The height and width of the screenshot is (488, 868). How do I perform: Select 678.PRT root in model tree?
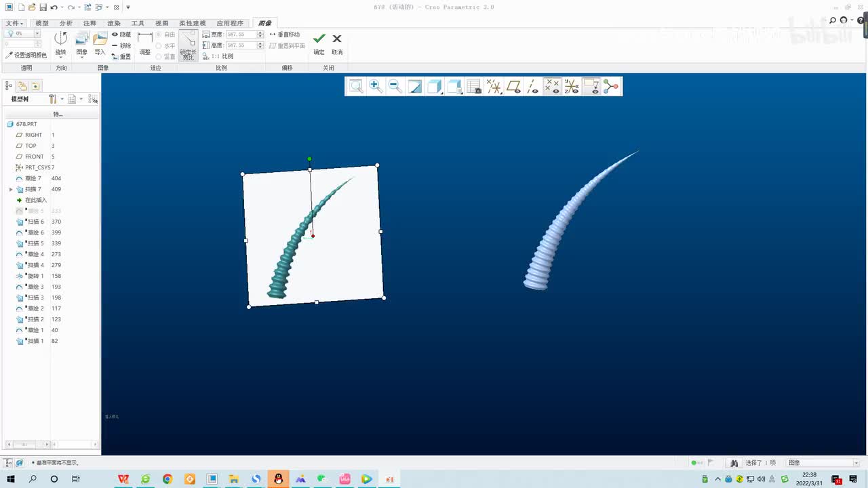pos(22,124)
